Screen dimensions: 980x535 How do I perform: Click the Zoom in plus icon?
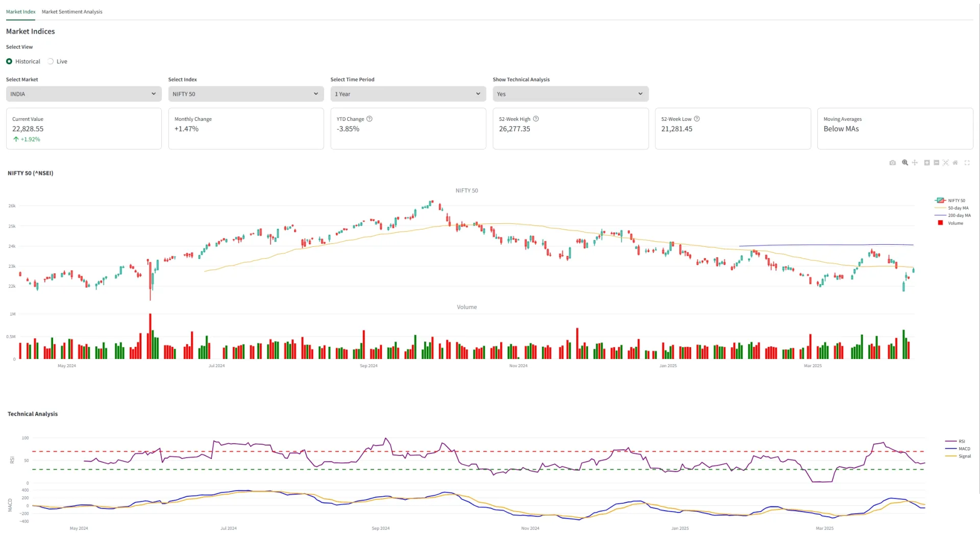coord(927,163)
